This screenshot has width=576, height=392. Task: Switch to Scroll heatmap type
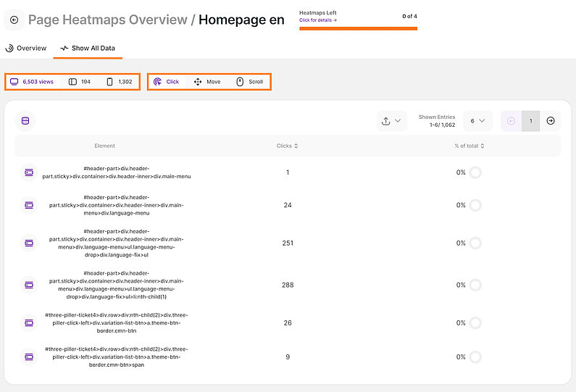249,82
